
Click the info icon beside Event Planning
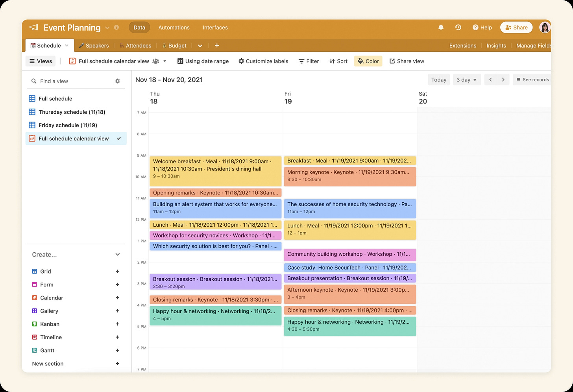pos(116,27)
